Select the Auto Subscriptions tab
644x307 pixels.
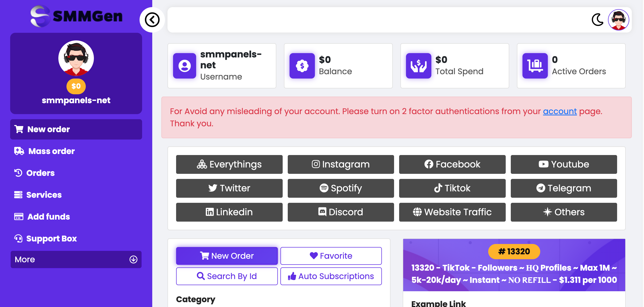pos(331,276)
